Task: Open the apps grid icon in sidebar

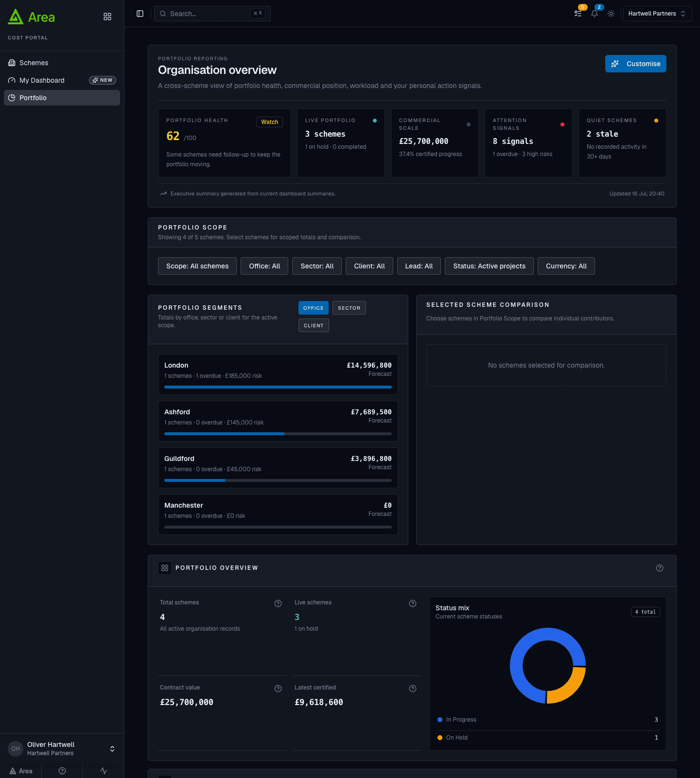Action: (107, 17)
